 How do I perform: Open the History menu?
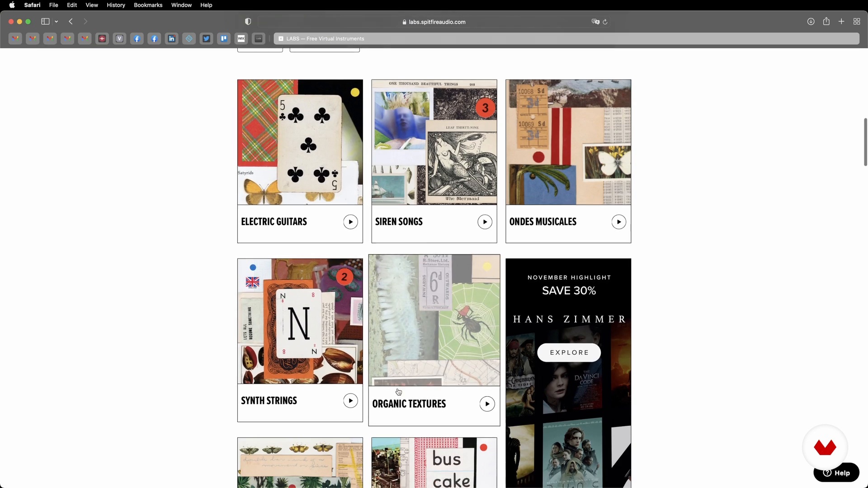(116, 5)
